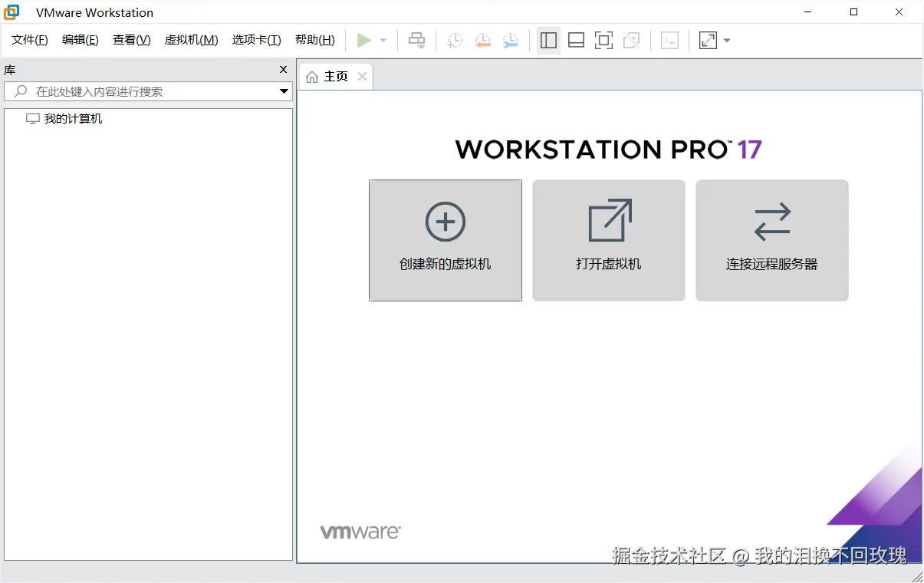This screenshot has width=924, height=583.
Task: Click the library search input field
Action: (x=149, y=91)
